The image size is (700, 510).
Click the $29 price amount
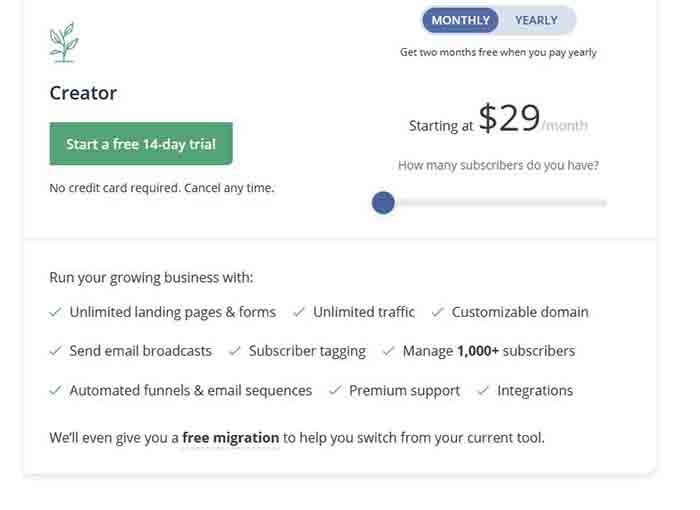pyautogui.click(x=509, y=117)
